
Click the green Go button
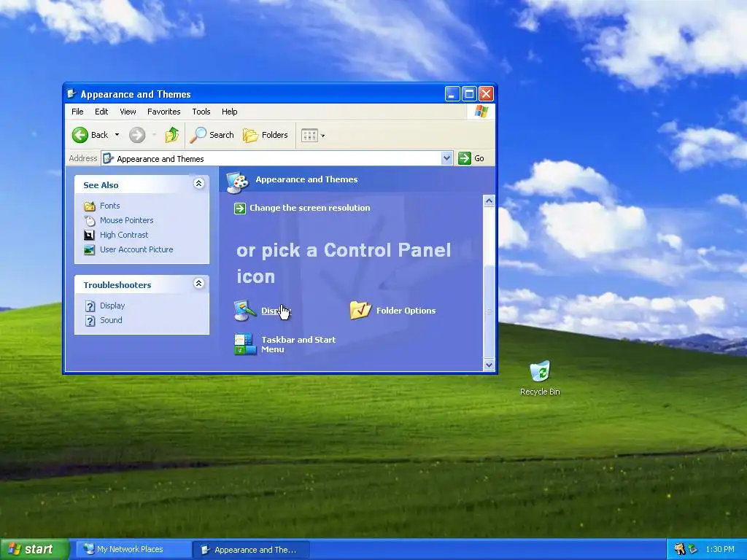coord(471,158)
